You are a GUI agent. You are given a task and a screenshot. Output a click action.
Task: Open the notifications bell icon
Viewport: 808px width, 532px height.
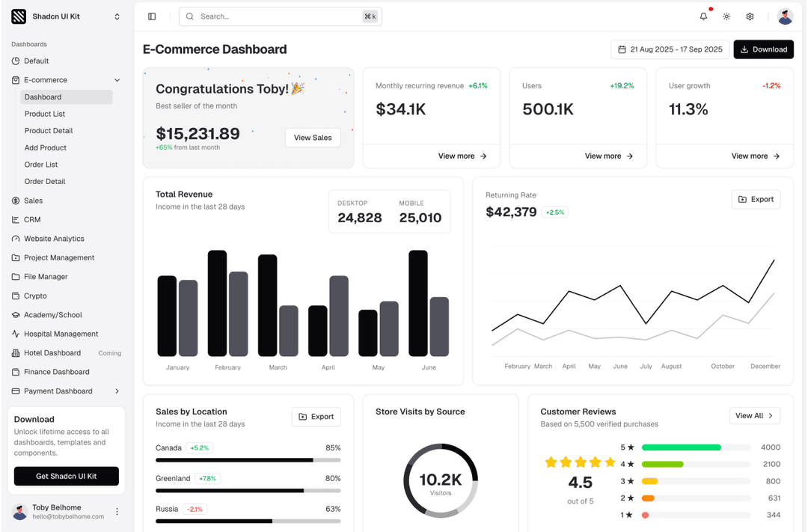(703, 16)
